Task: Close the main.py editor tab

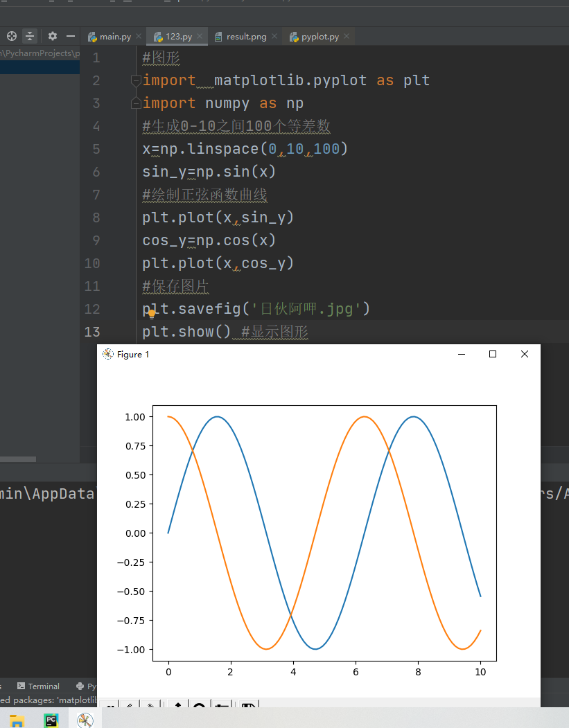Action: click(x=139, y=36)
